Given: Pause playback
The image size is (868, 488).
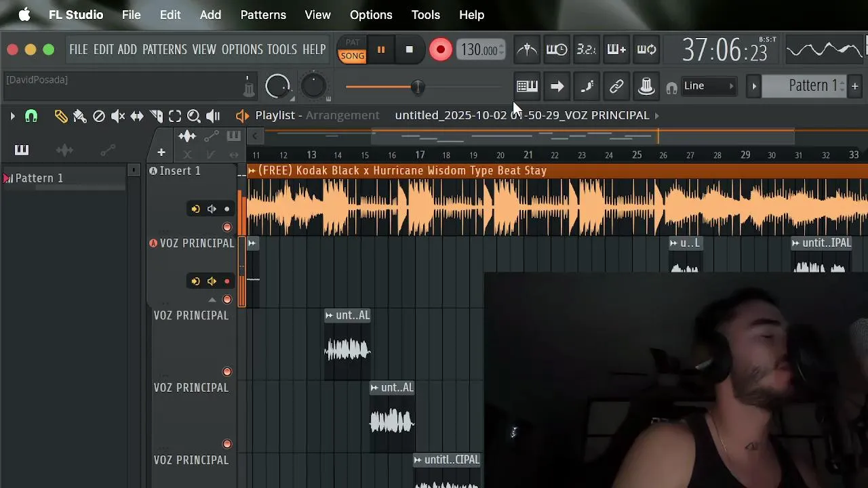Looking at the screenshot, I should click(x=381, y=49).
